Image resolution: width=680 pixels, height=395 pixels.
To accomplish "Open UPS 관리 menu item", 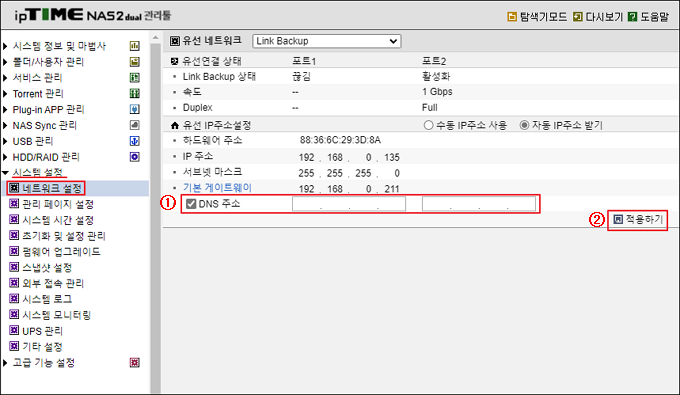I will 42,331.
